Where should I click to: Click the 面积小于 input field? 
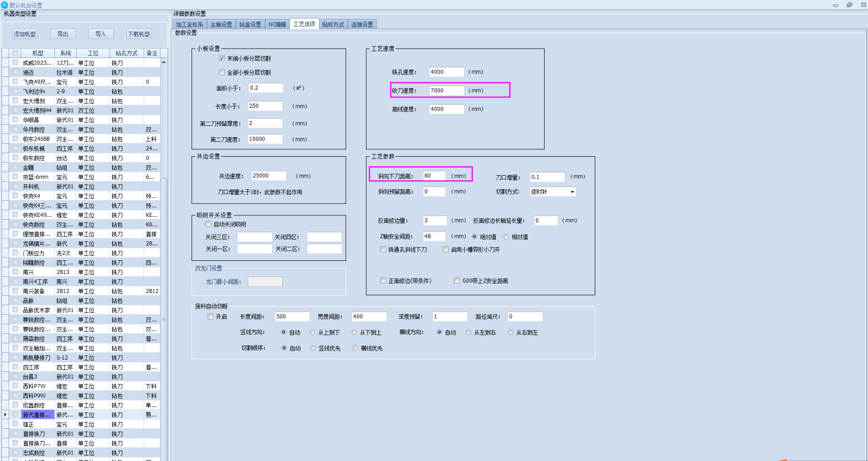tap(266, 88)
